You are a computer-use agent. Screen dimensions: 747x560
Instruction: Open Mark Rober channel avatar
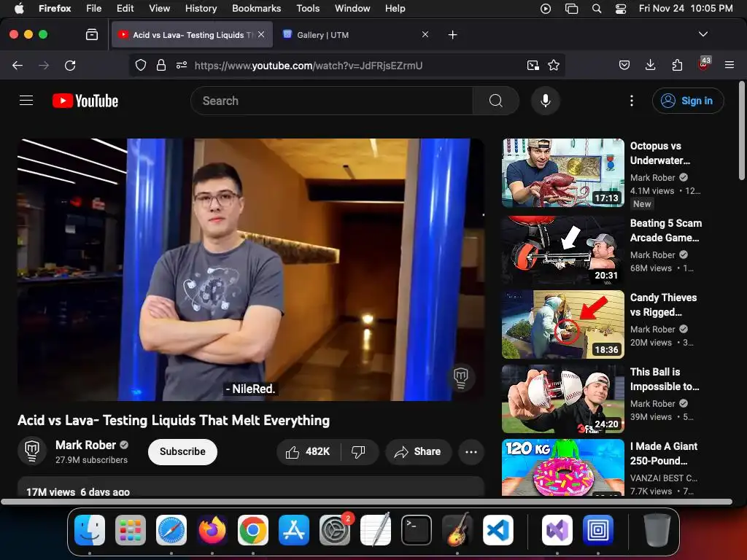pos(32,451)
